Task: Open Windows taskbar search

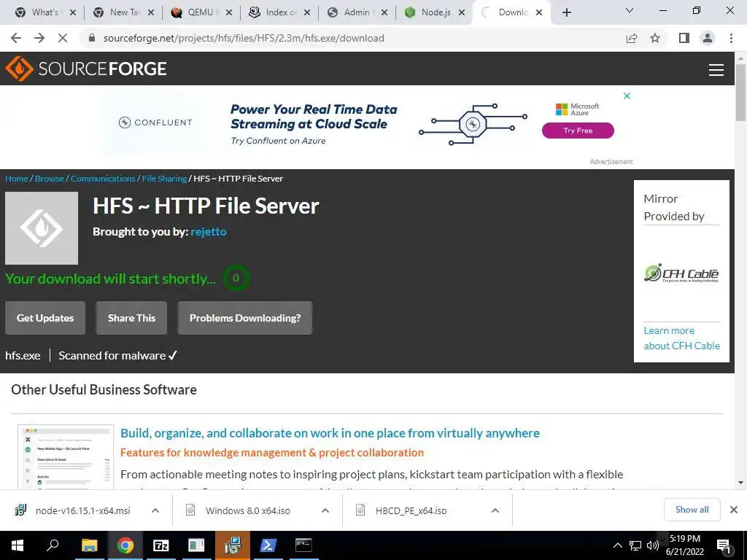Action: 53,545
